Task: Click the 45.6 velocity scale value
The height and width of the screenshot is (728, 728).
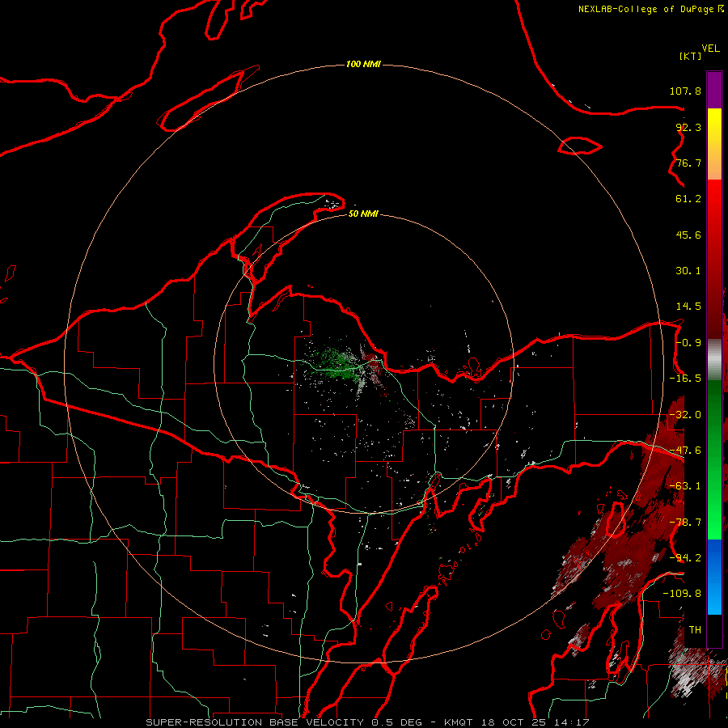Action: click(x=688, y=235)
